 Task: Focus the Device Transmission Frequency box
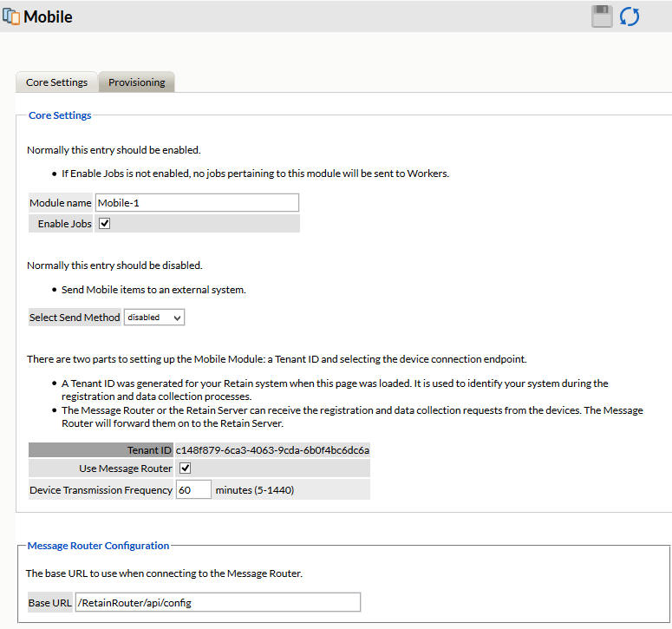coord(193,489)
